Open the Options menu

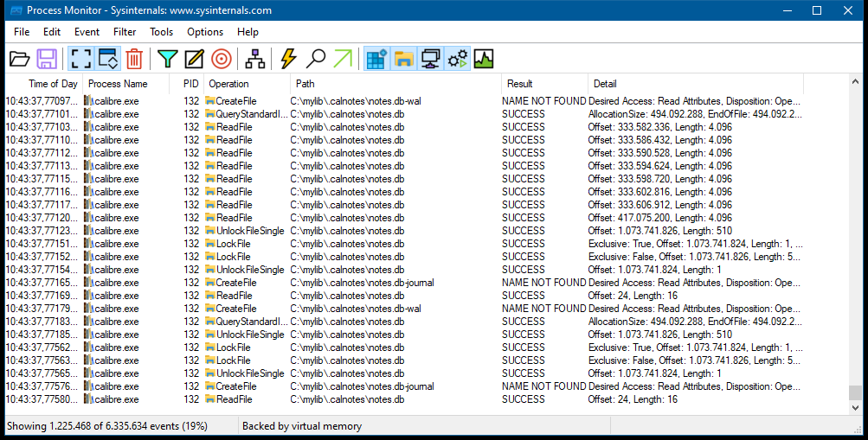click(205, 32)
